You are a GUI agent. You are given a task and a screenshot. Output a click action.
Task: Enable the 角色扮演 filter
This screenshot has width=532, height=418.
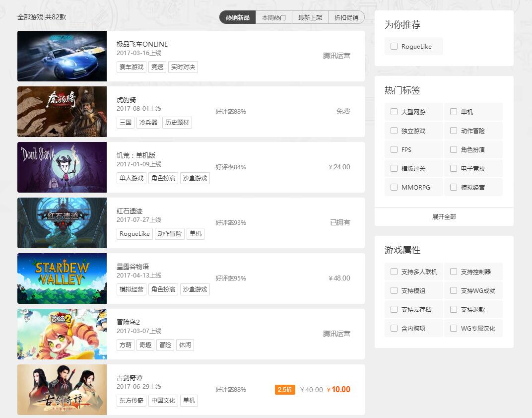point(453,149)
